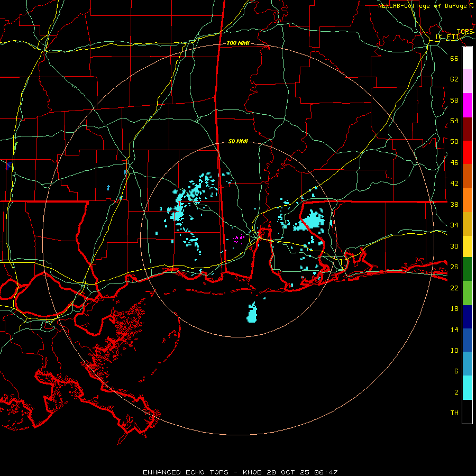This screenshot has height=476, width=476.
Task: Click the legend value "30"
Action: (454, 246)
